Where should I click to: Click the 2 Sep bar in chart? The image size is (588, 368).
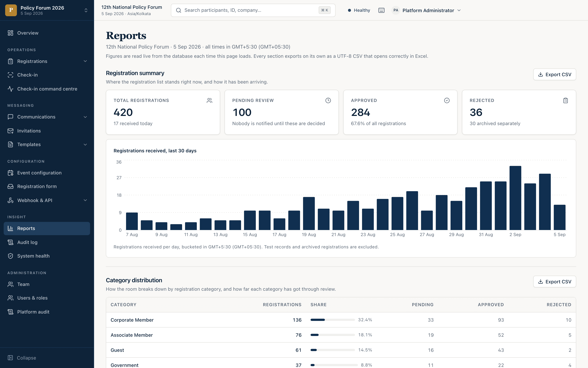point(515,198)
